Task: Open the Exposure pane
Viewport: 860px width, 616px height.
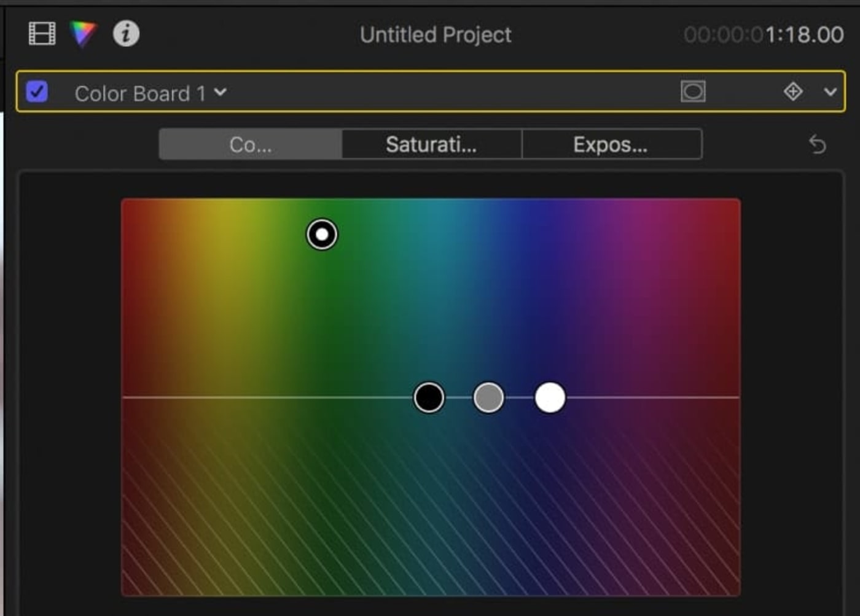Action: click(x=611, y=144)
